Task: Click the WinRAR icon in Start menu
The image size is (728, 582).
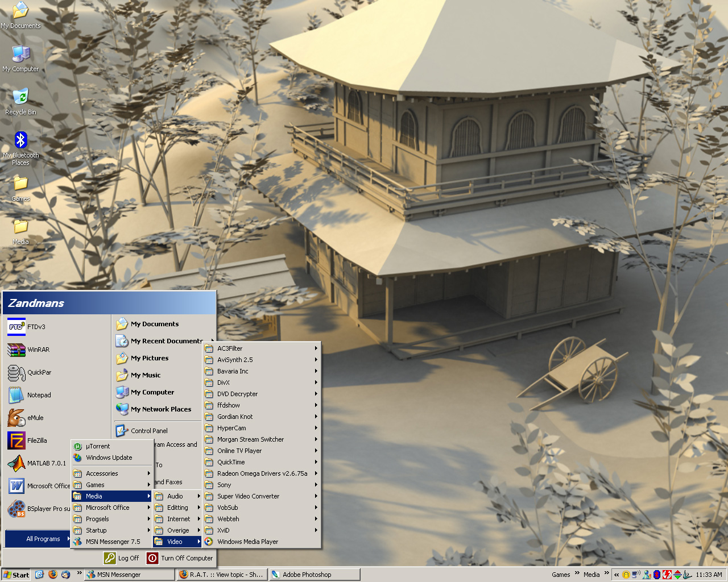Action: pos(16,350)
